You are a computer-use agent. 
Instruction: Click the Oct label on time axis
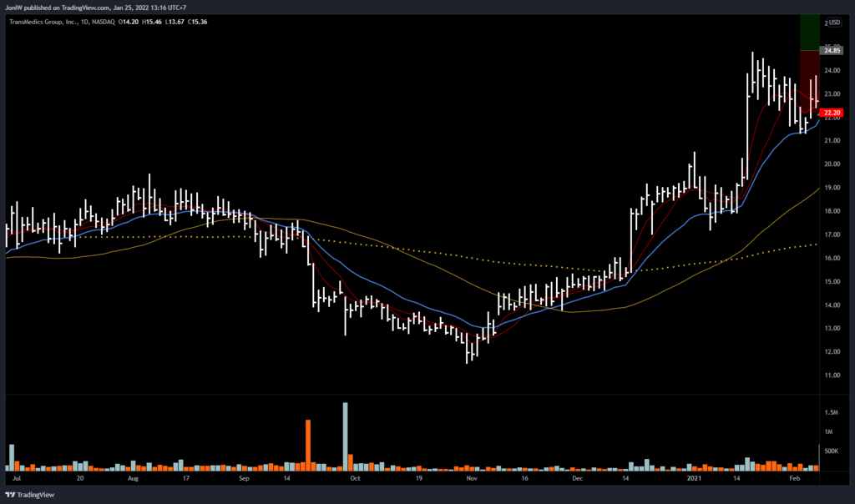355,480
